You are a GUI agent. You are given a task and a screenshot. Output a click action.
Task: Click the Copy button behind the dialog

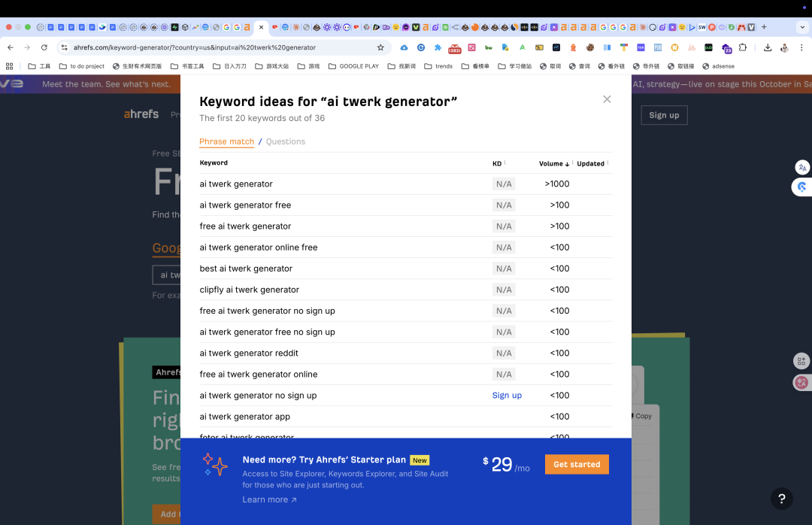(641, 416)
